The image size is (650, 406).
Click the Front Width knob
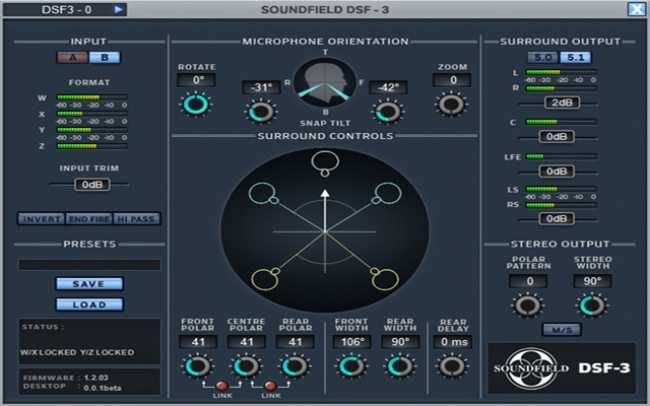coord(351,367)
